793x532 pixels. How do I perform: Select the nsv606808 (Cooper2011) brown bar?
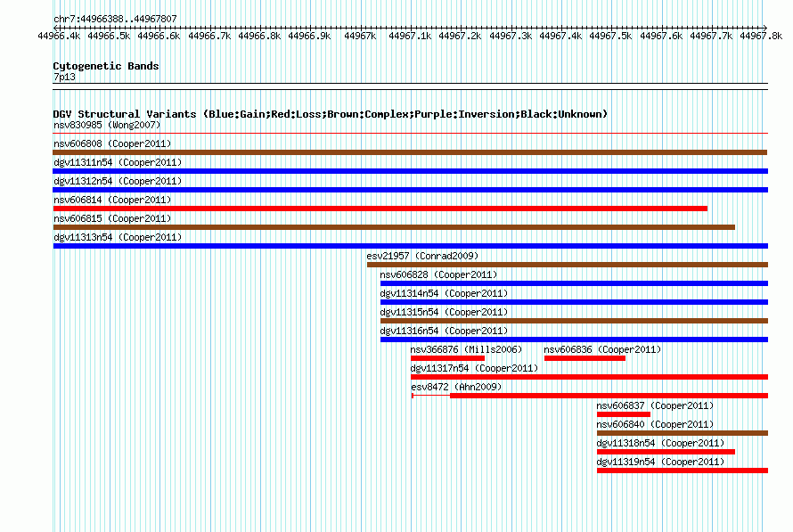tap(410, 152)
